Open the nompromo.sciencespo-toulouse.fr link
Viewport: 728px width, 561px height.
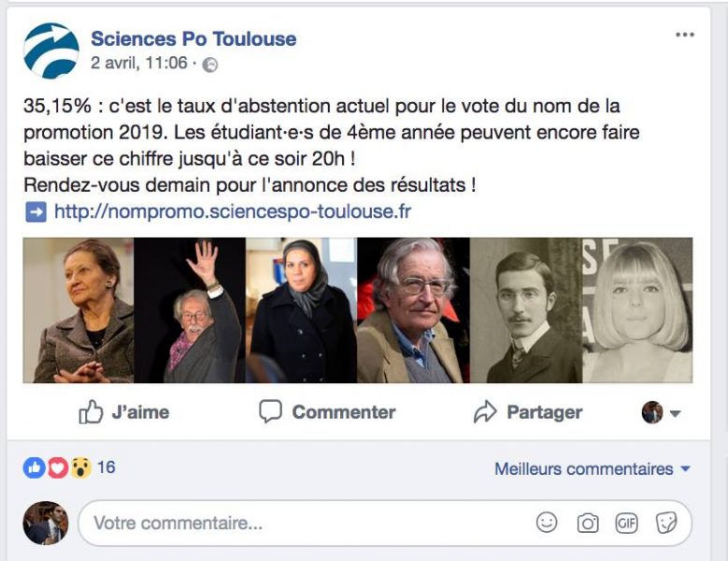tap(232, 211)
